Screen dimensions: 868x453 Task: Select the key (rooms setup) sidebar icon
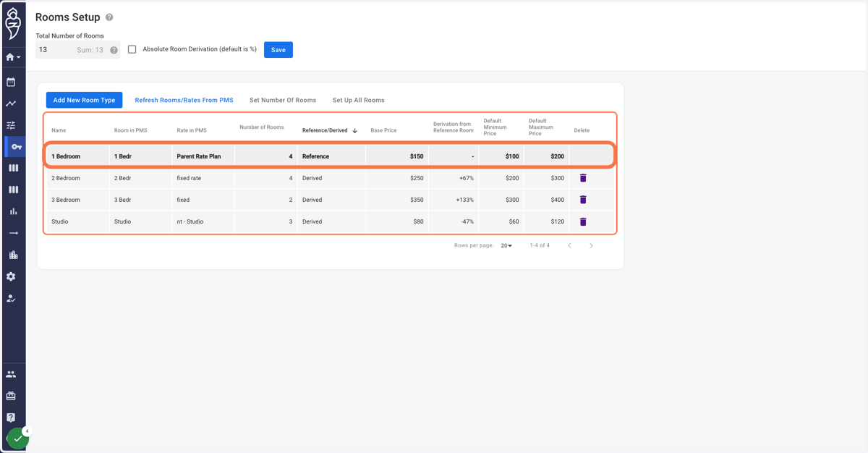16,147
